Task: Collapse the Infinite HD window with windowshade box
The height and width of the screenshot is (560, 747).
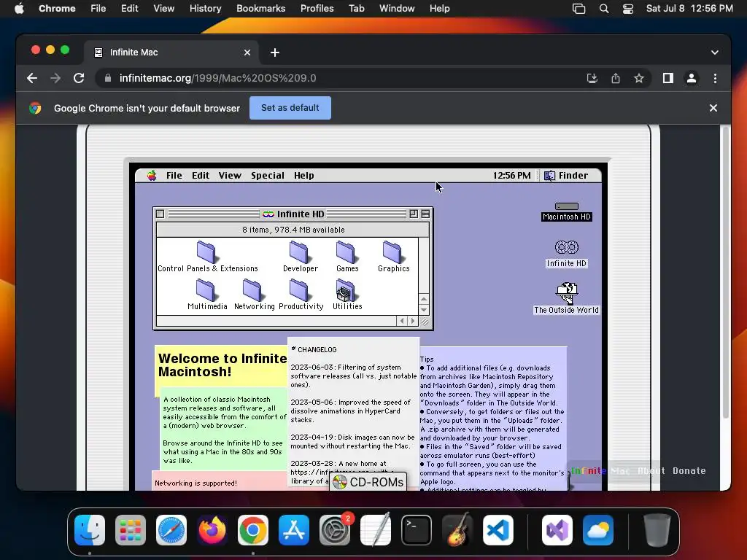Action: click(425, 214)
